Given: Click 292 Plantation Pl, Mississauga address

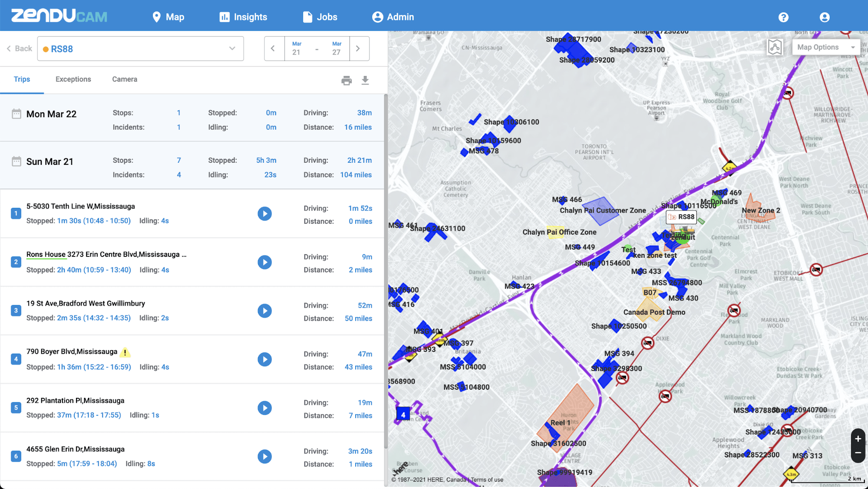Looking at the screenshot, I should coord(75,400).
